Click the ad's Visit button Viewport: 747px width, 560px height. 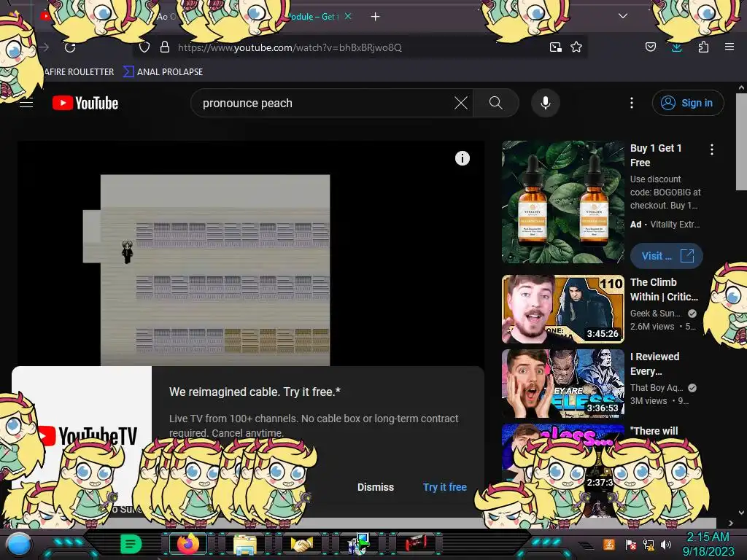click(666, 256)
